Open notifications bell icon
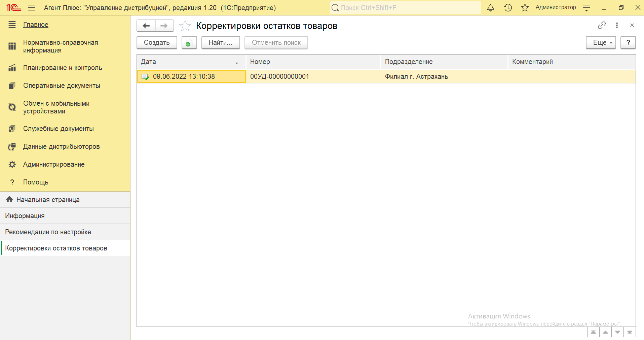Image resolution: width=644 pixels, height=340 pixels. click(x=491, y=8)
